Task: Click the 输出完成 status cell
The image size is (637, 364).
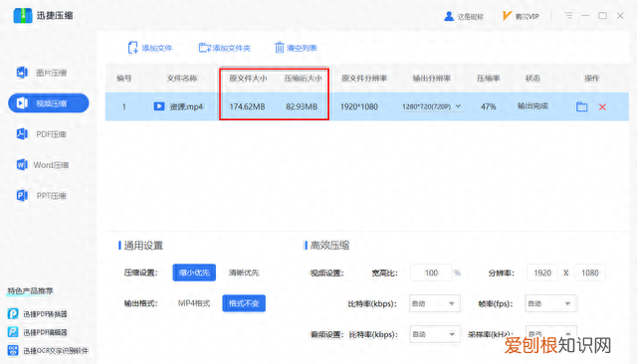Action: (x=532, y=106)
